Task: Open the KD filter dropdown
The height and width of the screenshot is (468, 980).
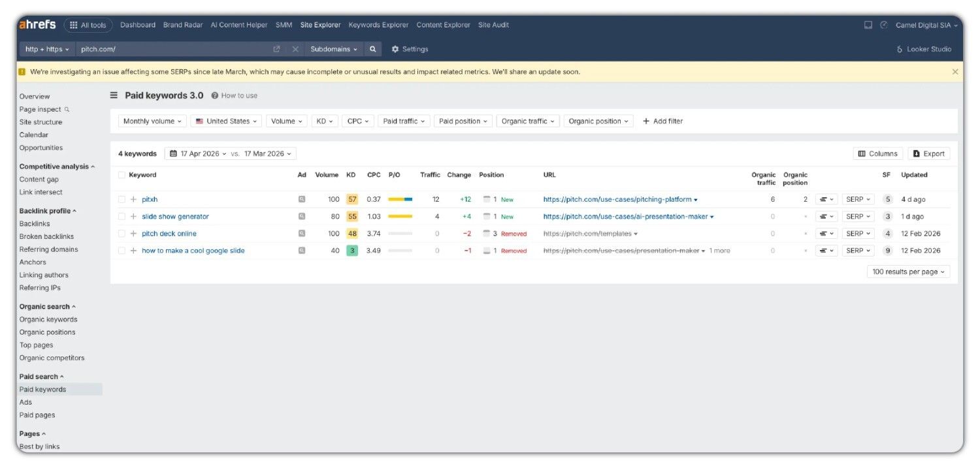Action: [325, 121]
